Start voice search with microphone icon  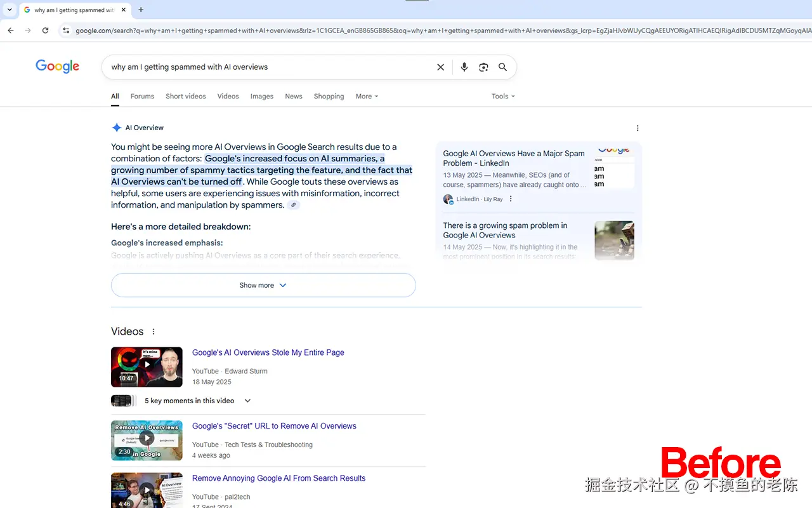(464, 67)
